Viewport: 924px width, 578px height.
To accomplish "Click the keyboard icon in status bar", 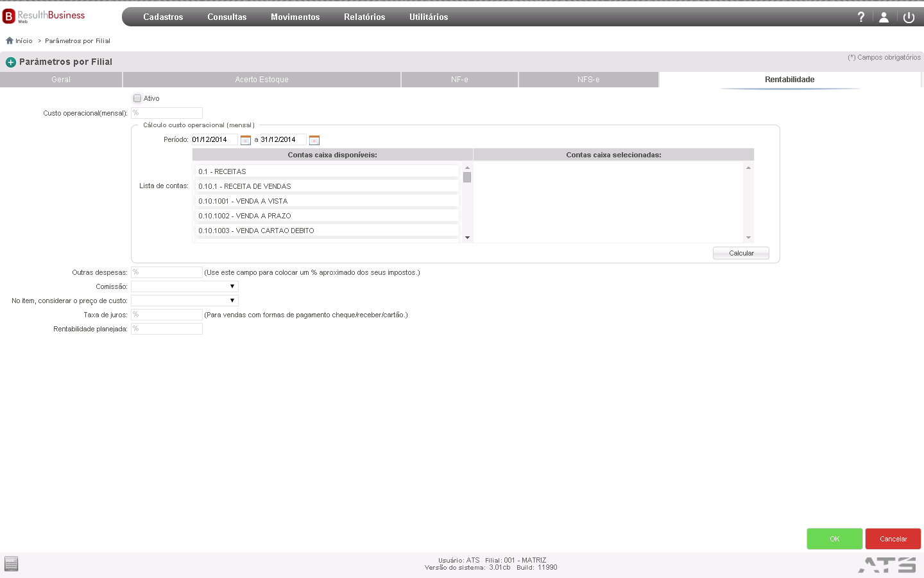I will coord(11,564).
